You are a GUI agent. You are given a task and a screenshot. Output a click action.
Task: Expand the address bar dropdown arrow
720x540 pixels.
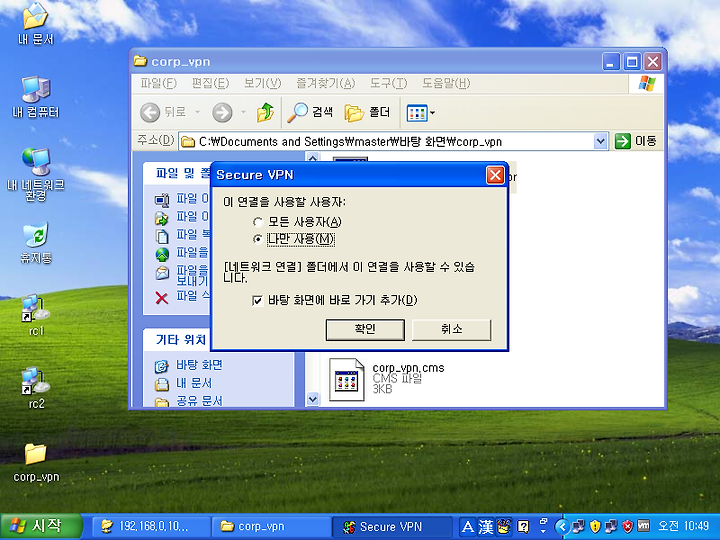(601, 141)
